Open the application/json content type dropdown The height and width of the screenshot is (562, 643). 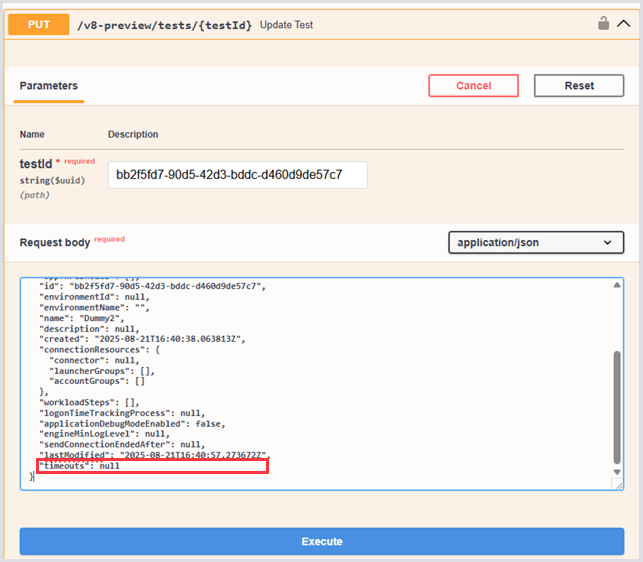[x=535, y=243]
